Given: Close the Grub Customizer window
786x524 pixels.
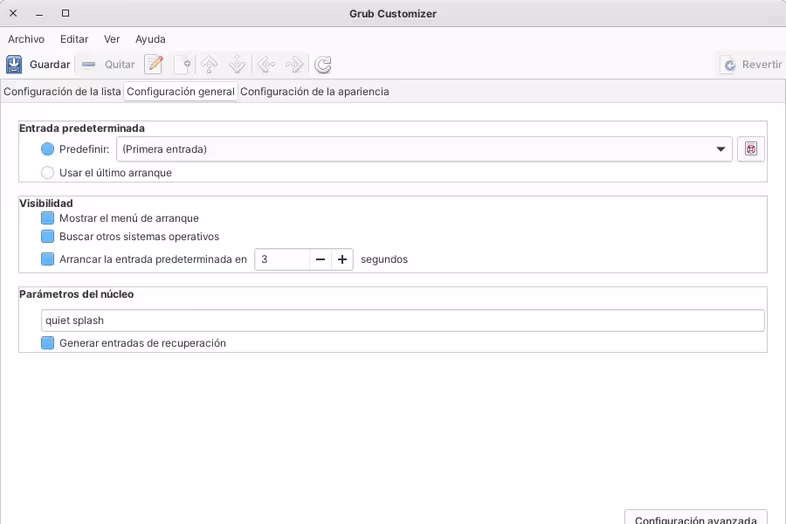Looking at the screenshot, I should click(14, 14).
